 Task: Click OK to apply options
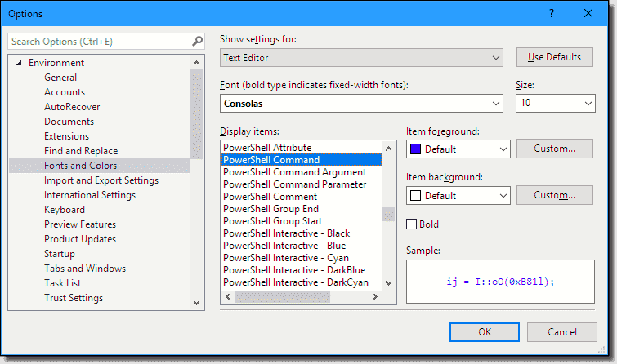tap(485, 332)
